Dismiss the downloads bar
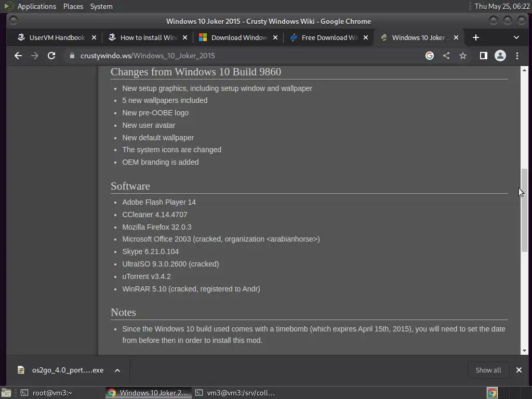532x399 pixels. (x=519, y=370)
